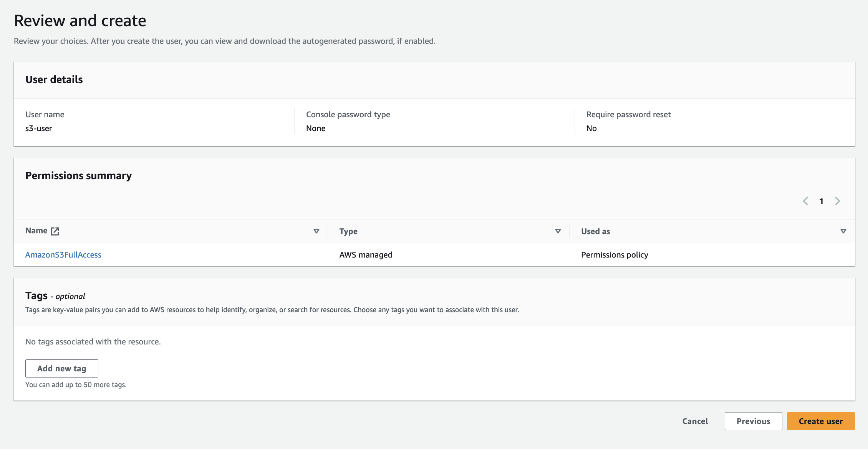Sort by the Name column arrow
The height and width of the screenshot is (449, 868).
point(316,231)
